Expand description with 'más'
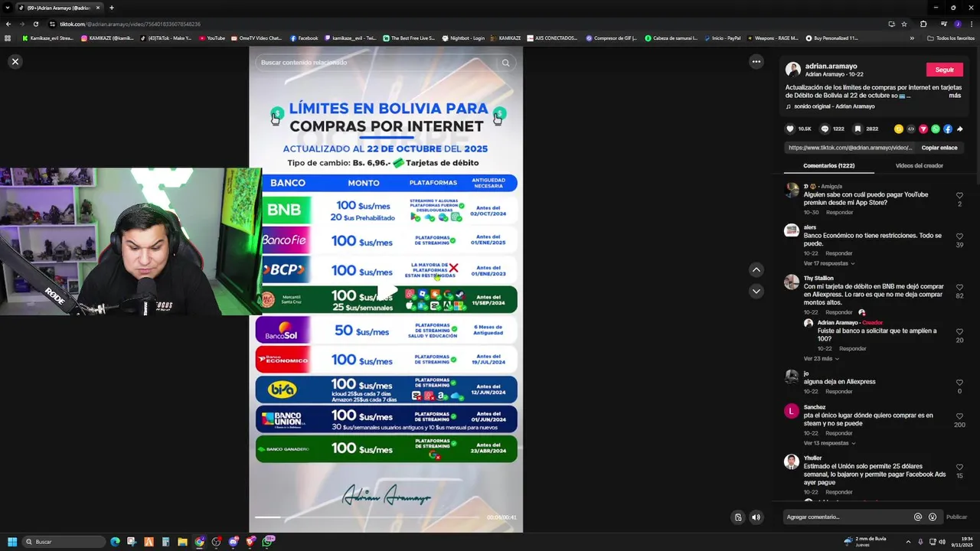 (955, 96)
